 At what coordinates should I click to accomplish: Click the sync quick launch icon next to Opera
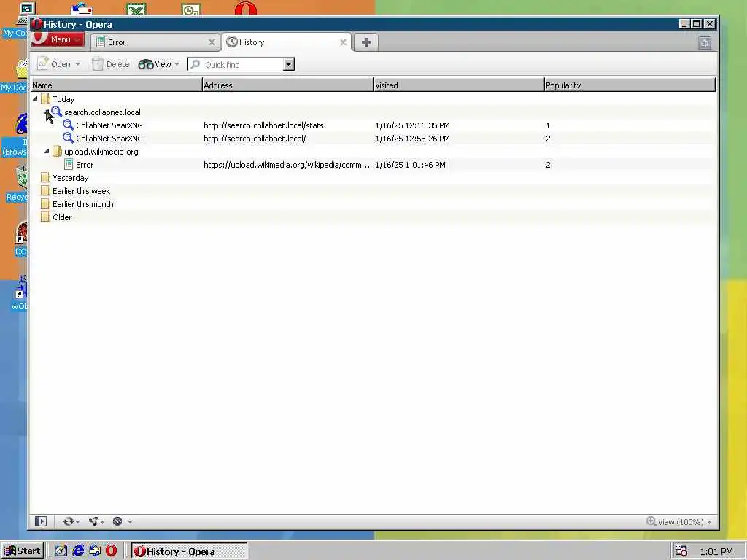95,551
